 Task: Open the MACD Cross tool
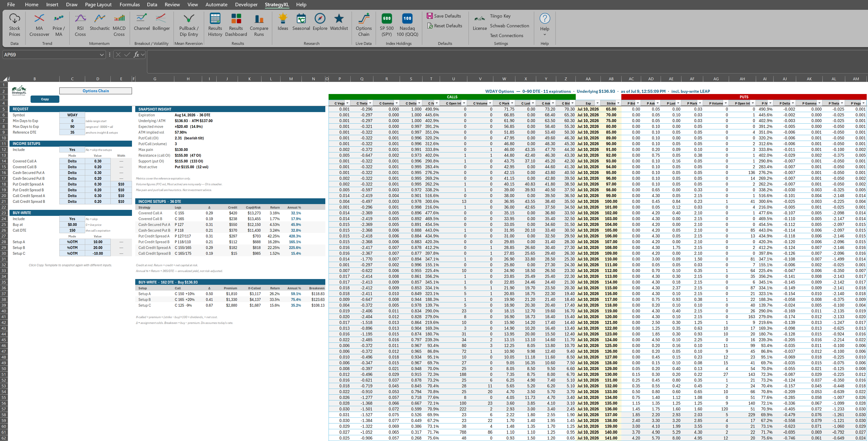pyautogui.click(x=119, y=25)
